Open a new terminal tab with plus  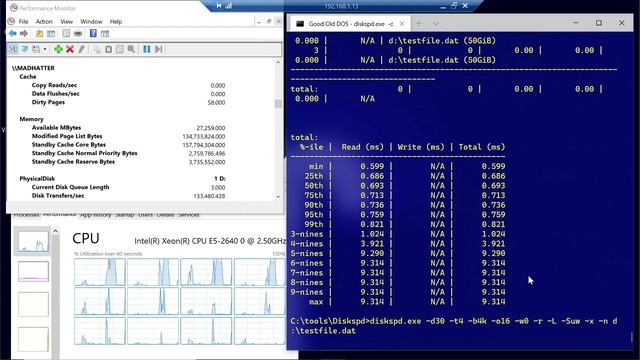418,24
